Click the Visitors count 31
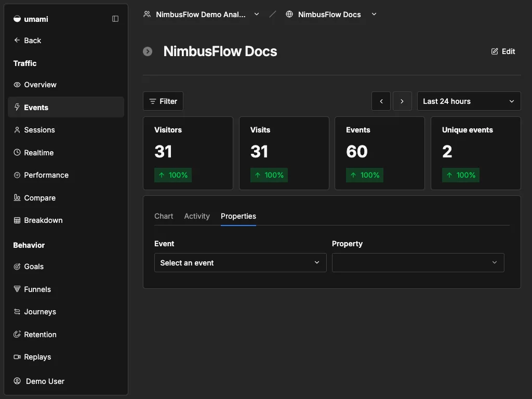 click(163, 151)
